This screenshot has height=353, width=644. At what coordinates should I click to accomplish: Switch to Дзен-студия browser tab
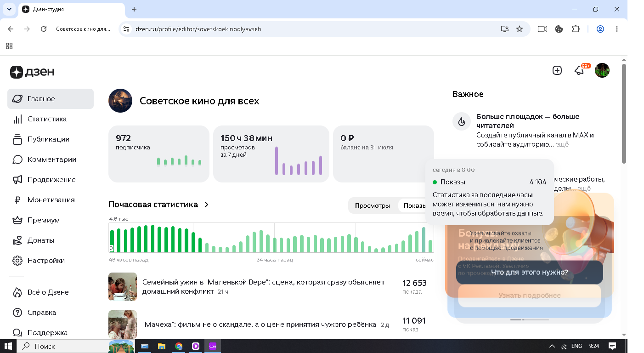[72, 9]
